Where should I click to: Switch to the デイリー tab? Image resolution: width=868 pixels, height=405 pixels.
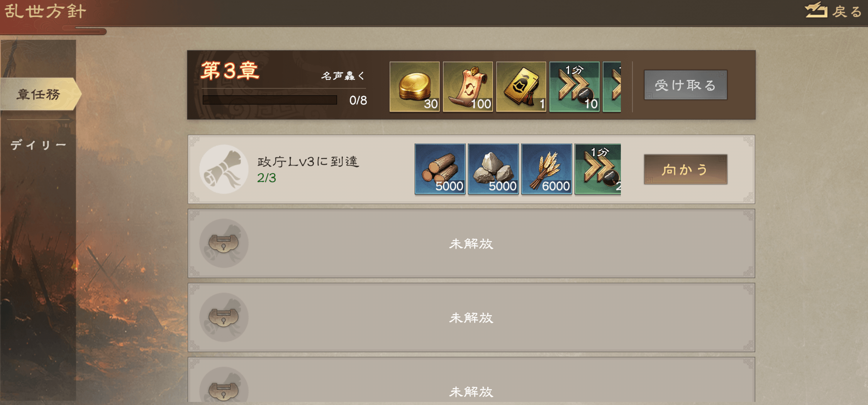tap(39, 145)
